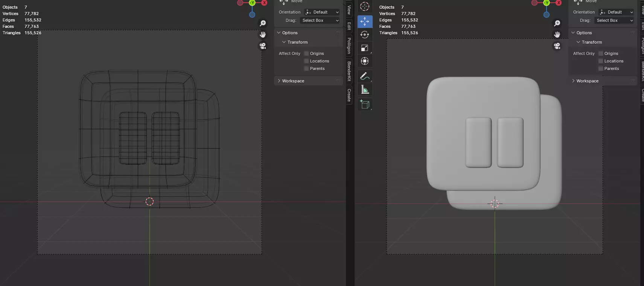This screenshot has width=644, height=286.
Task: Select the combined Transform tool icon
Action: (x=364, y=61)
